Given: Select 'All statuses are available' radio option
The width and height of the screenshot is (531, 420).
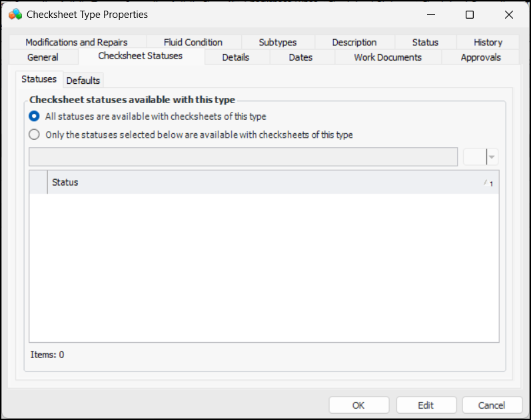Looking at the screenshot, I should (x=35, y=116).
